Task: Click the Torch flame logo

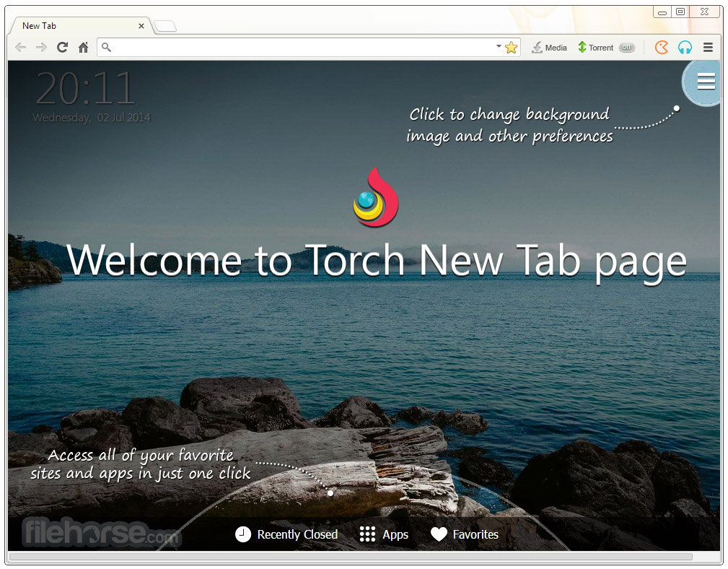Action: (376, 197)
